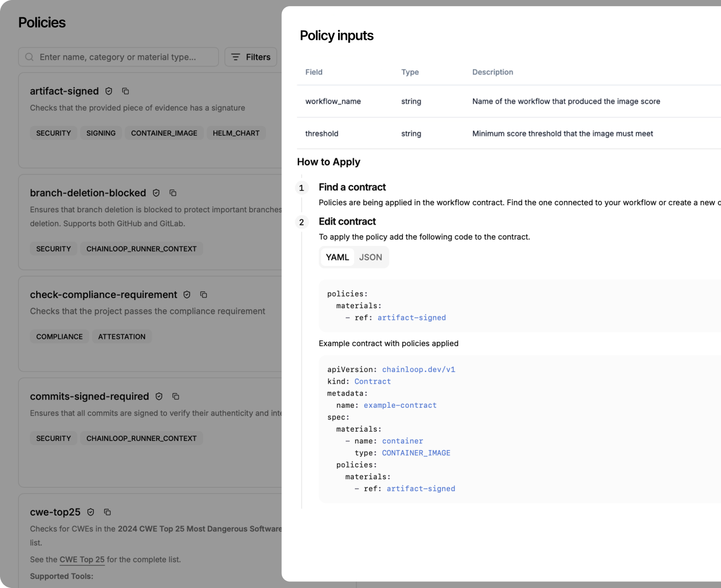Click the shield icon next to artifact-signed
Viewport: 721px width, 588px height.
pos(109,91)
